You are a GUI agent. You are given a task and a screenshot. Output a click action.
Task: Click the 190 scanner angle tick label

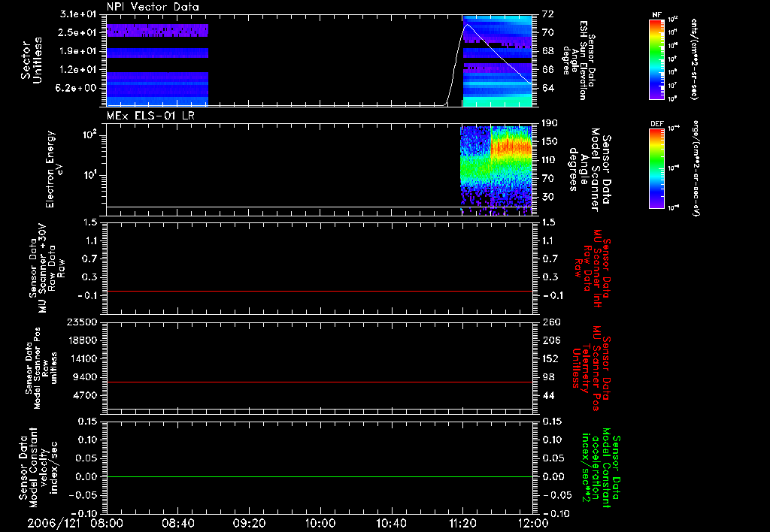click(x=550, y=123)
